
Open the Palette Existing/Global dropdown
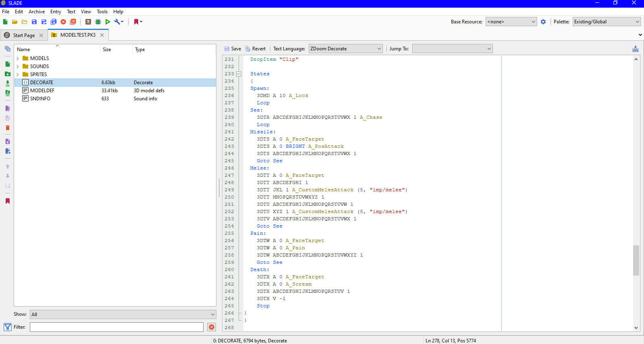[607, 22]
